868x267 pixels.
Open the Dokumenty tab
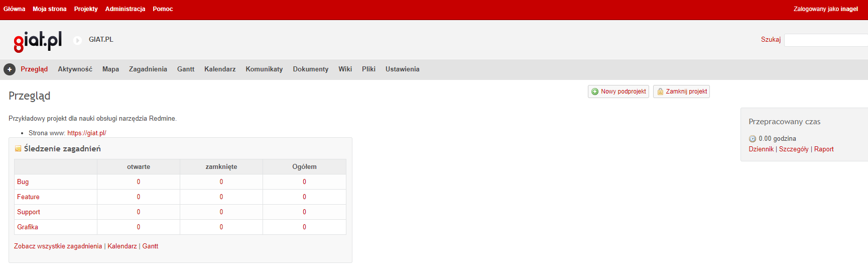point(311,69)
